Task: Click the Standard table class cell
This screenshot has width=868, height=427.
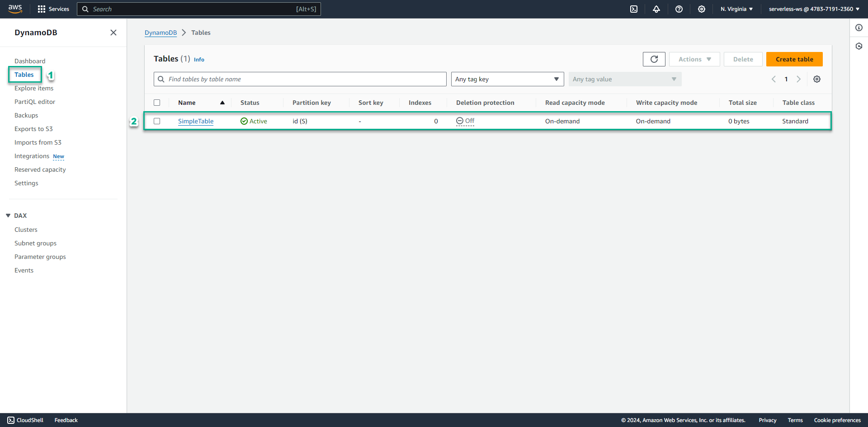Action: tap(795, 121)
